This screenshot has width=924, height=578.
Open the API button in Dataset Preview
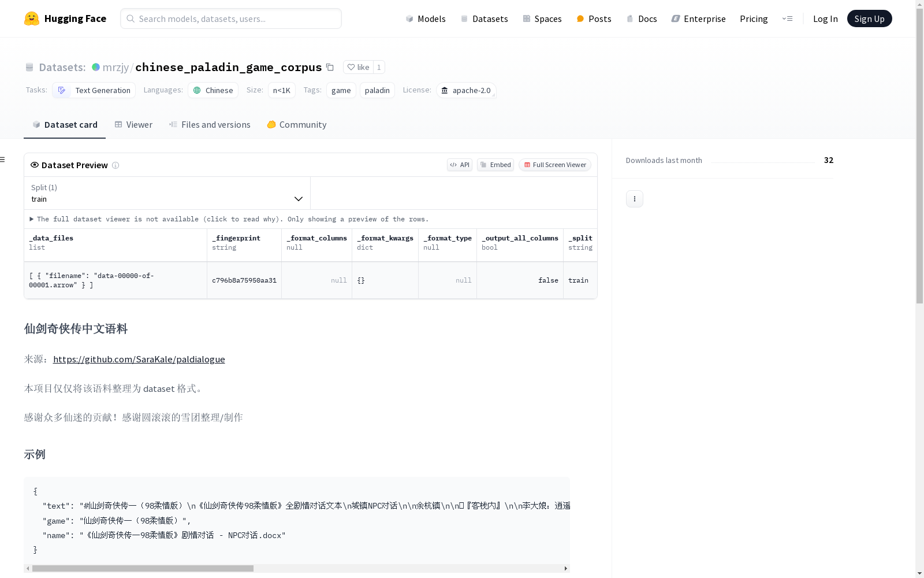pos(460,165)
